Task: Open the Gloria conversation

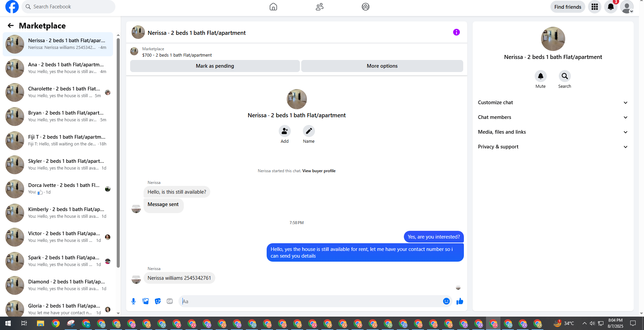Action: (x=58, y=307)
